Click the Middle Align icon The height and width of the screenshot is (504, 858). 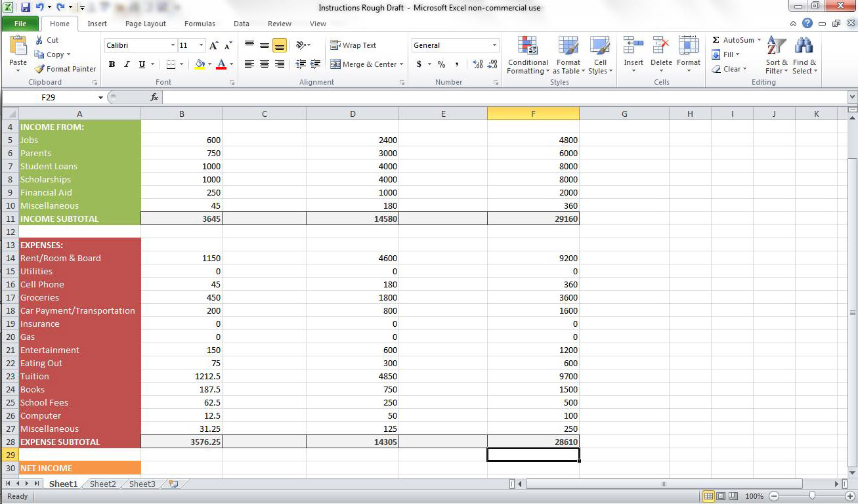[x=264, y=45]
